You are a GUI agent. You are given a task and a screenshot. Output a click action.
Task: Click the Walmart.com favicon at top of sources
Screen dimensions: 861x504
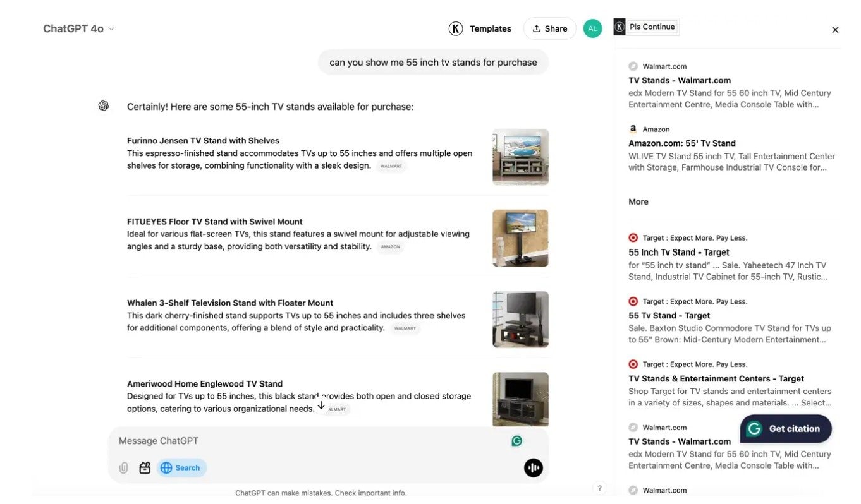click(633, 66)
